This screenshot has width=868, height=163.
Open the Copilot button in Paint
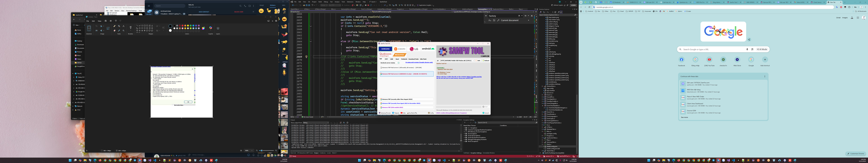pyautogui.click(x=211, y=28)
